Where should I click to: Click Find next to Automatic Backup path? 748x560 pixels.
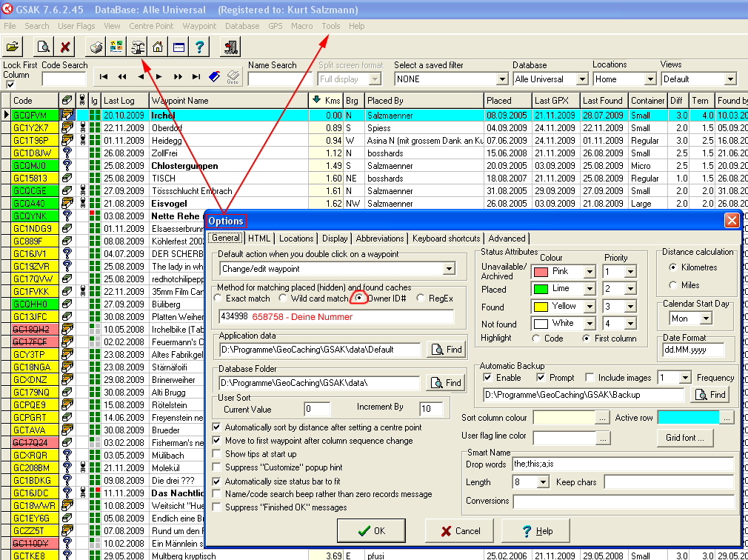click(709, 395)
